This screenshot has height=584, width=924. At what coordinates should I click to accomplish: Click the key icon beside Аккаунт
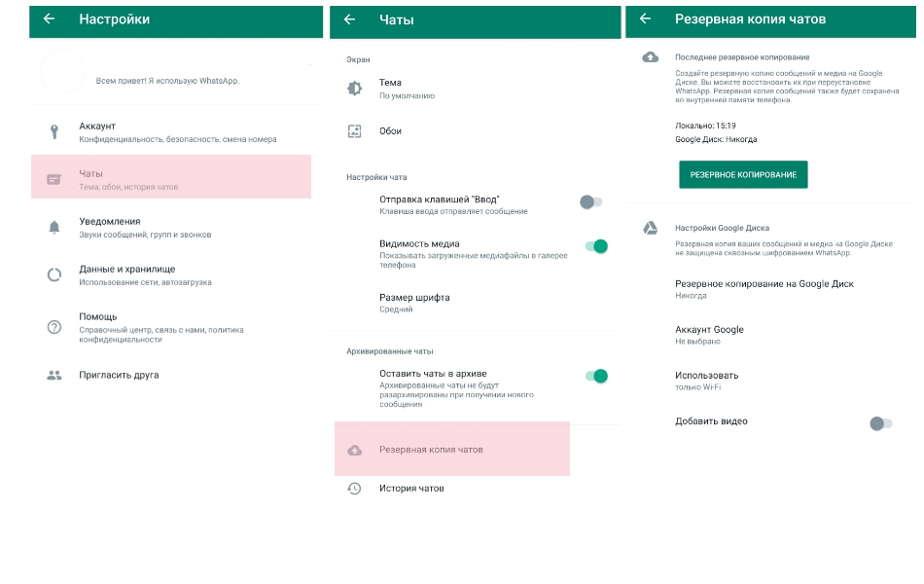(x=54, y=130)
